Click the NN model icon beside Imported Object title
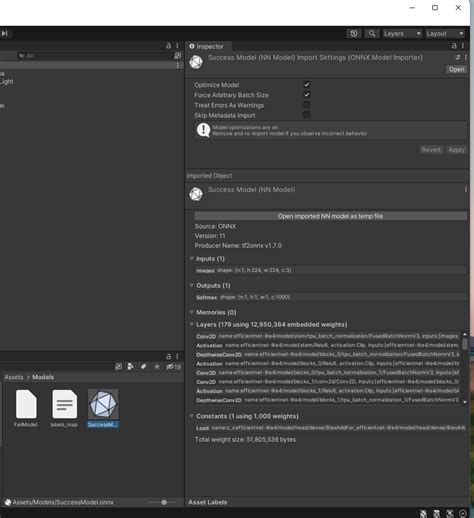Viewport: 474px width, 518px height. click(x=196, y=194)
